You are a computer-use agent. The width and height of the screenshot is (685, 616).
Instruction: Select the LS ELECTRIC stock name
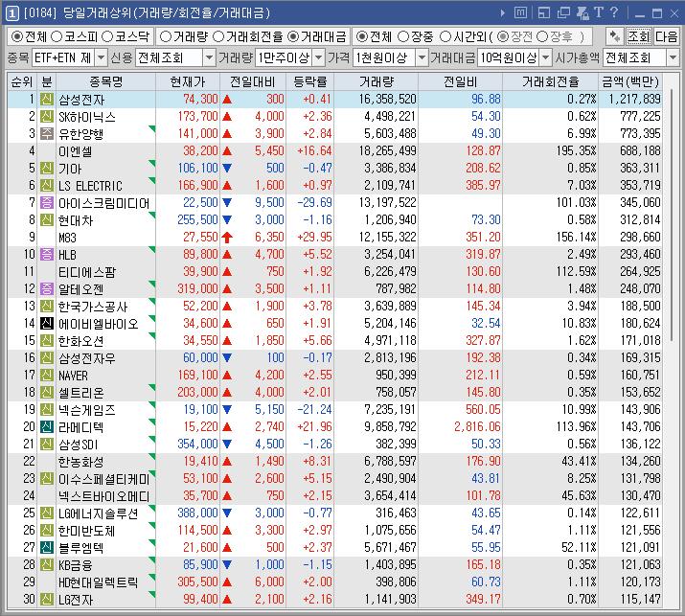coord(90,186)
